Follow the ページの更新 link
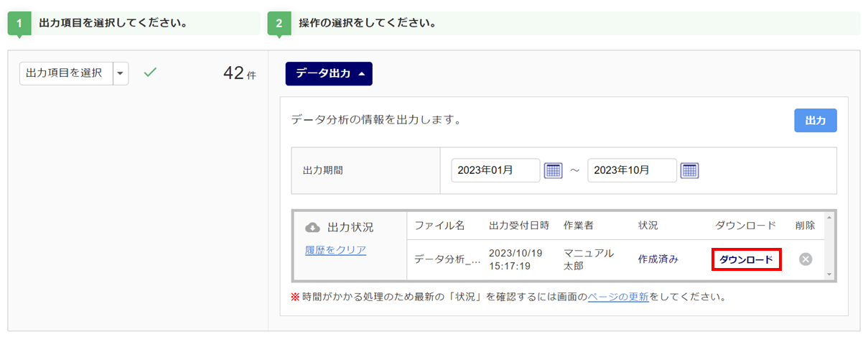The width and height of the screenshot is (868, 337). pos(618,296)
